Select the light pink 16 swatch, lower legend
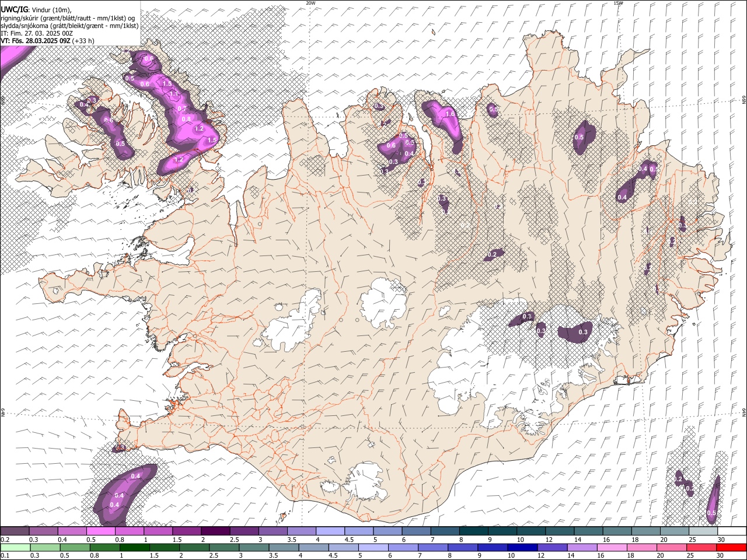Image resolution: width=747 pixels, height=560 pixels. point(612,547)
